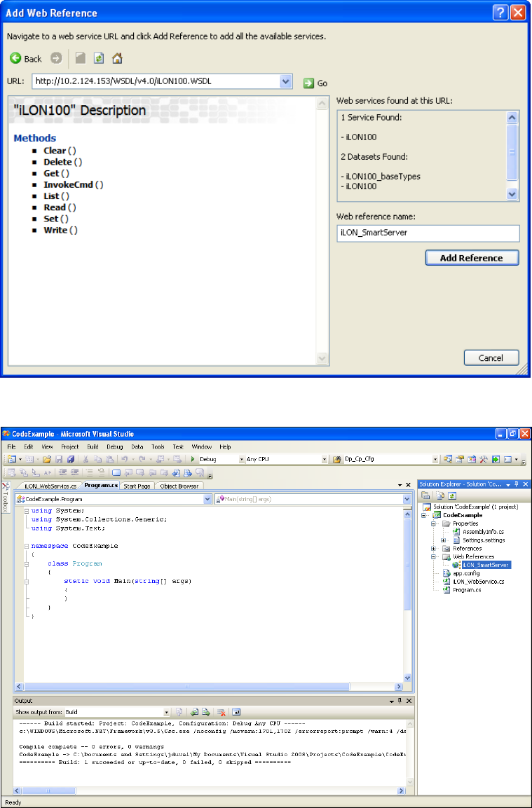Open the Dp_Cp_Cfg find dropdown
Viewport: 532px width, 808px height.
435,459
